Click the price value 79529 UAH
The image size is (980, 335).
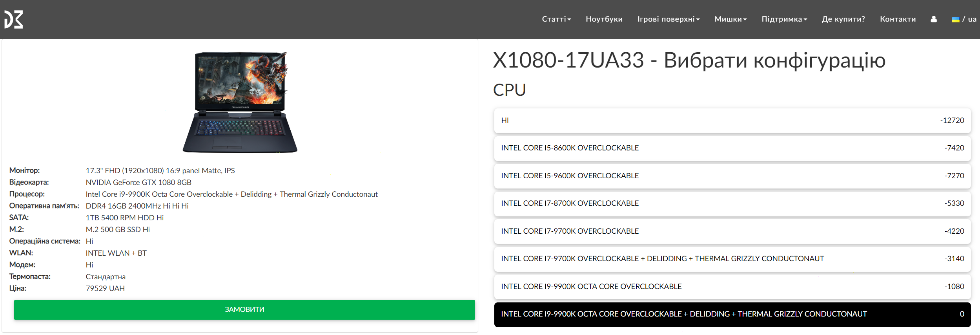coord(105,288)
